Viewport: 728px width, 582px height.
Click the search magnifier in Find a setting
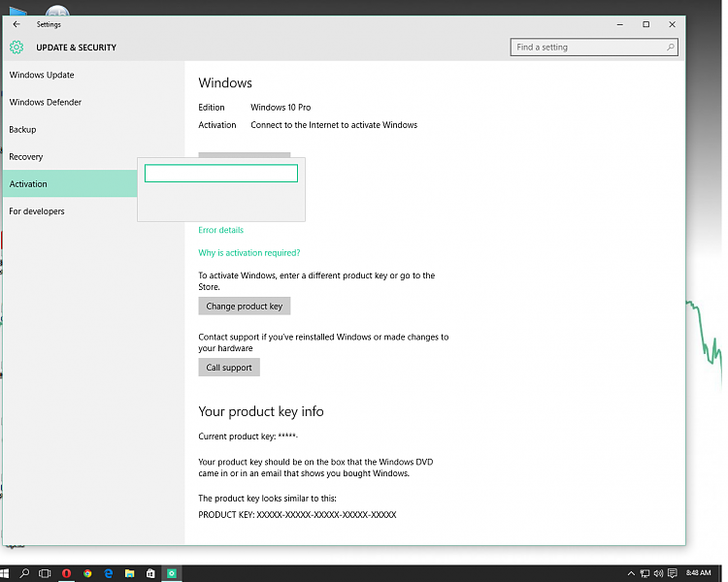pyautogui.click(x=670, y=48)
